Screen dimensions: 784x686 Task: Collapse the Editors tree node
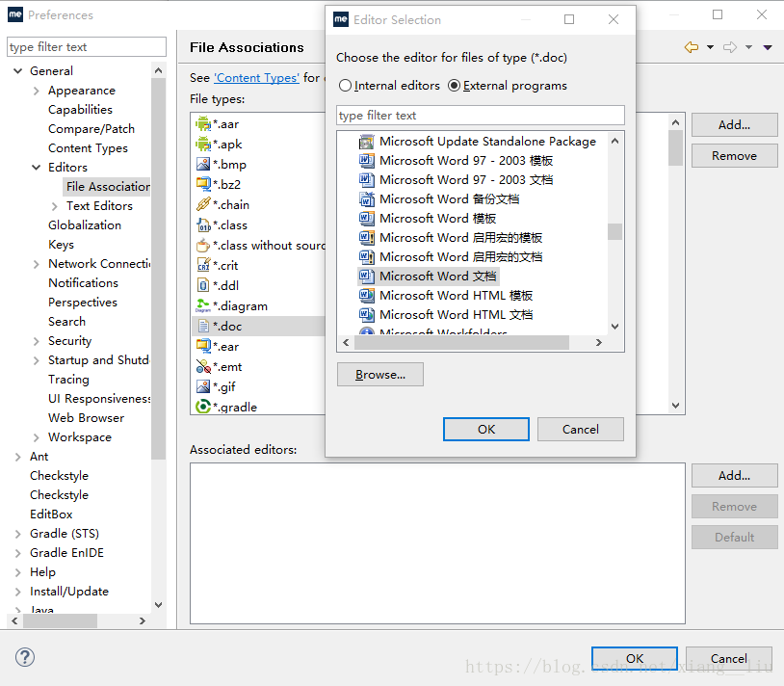click(x=36, y=167)
